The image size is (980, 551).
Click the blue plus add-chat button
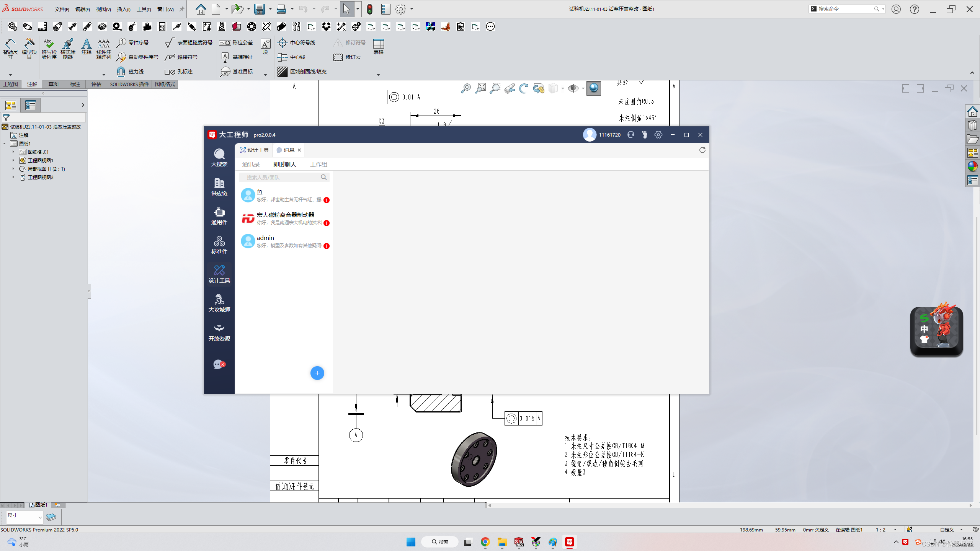(x=317, y=373)
